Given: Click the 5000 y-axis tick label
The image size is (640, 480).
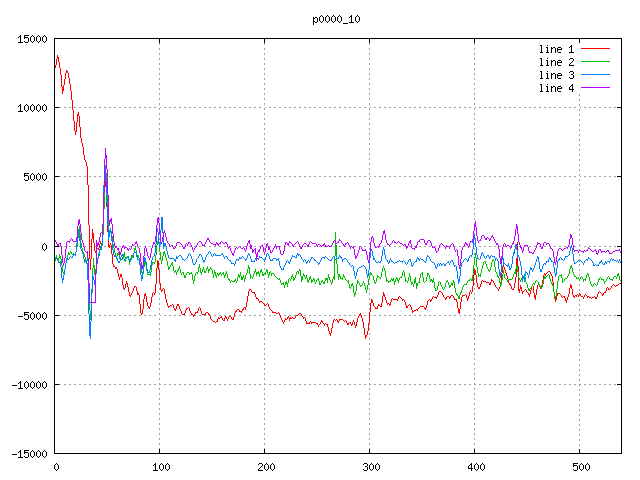Looking at the screenshot, I should (35, 177).
